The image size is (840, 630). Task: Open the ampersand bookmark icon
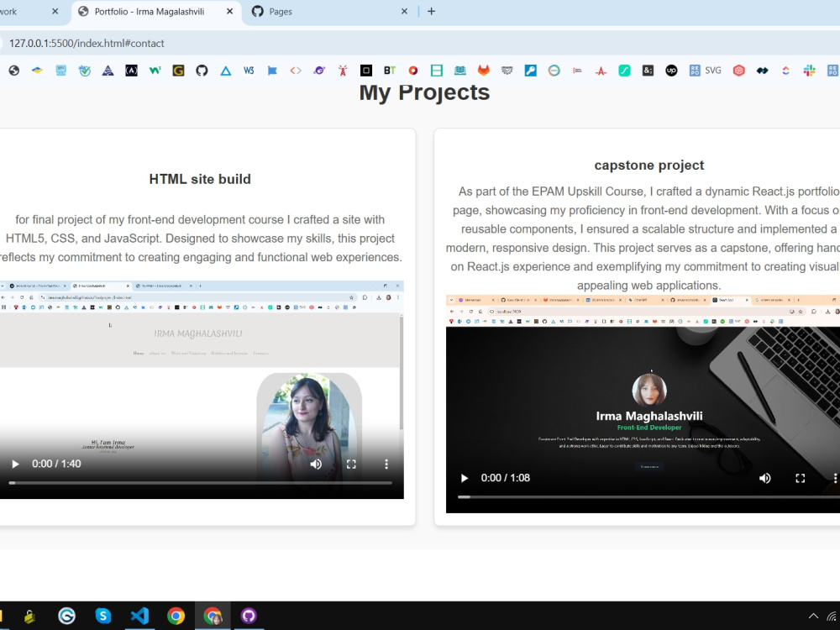648,71
